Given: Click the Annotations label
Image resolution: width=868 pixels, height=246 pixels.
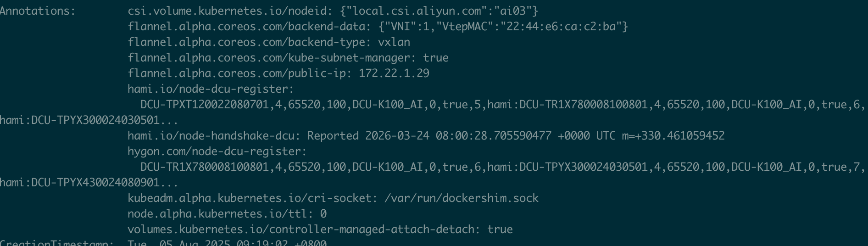Looking at the screenshot, I should click(38, 11).
